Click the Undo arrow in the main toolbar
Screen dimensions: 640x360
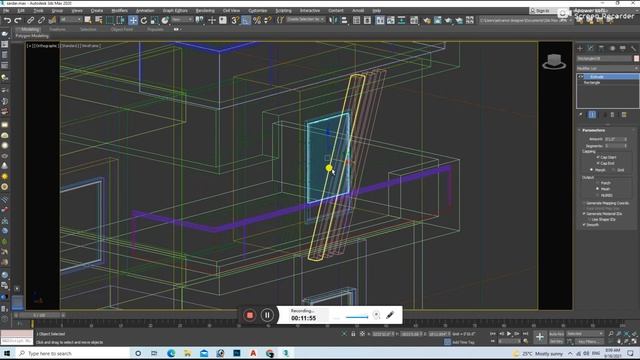pyautogui.click(x=7, y=20)
